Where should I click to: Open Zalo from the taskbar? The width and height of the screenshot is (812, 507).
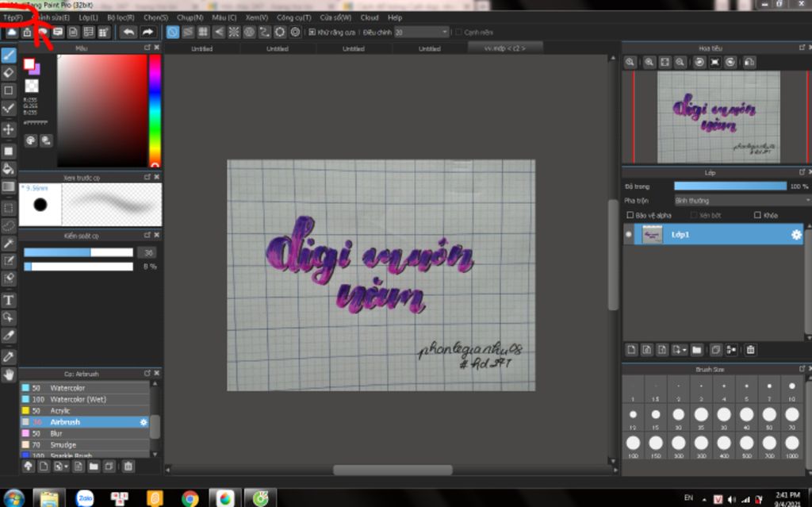84,499
